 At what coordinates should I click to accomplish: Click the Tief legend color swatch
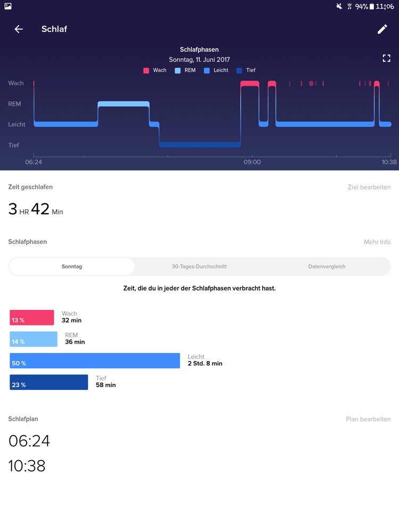(239, 70)
